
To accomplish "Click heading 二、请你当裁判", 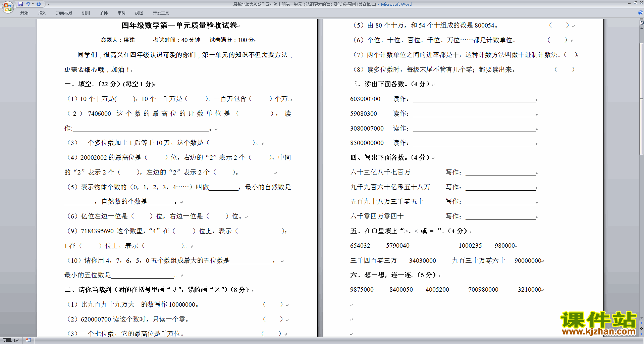I will (x=88, y=290).
